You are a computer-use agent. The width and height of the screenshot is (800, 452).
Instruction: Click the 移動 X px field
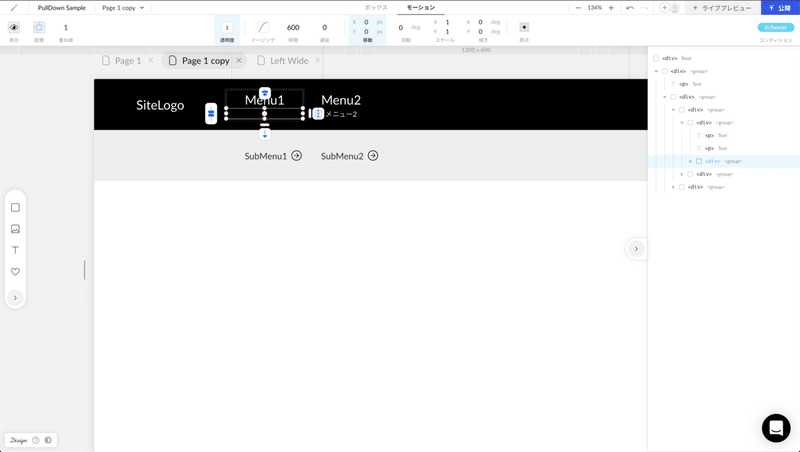pyautogui.click(x=366, y=22)
